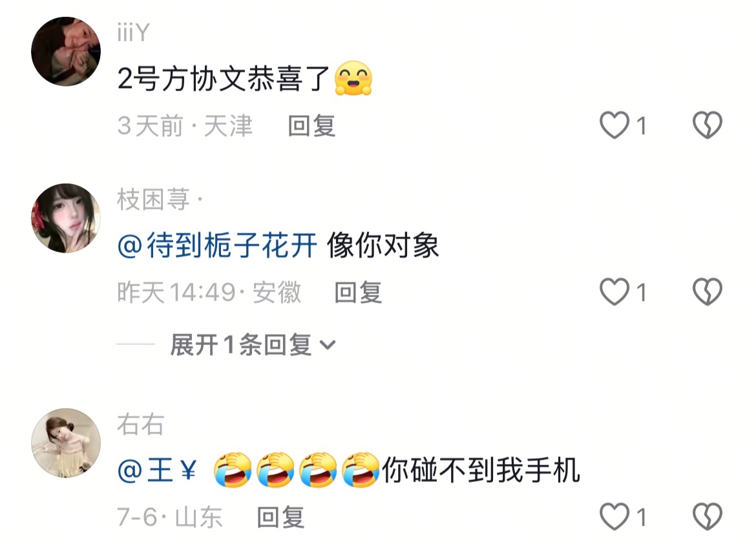Tap 回复 beside 昨天14:49 · 安徽
This screenshot has width=756, height=544.
[358, 292]
